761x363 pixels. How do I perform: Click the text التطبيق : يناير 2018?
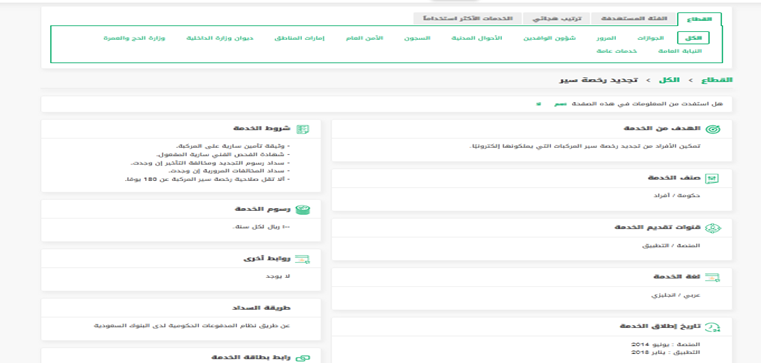tap(666, 352)
